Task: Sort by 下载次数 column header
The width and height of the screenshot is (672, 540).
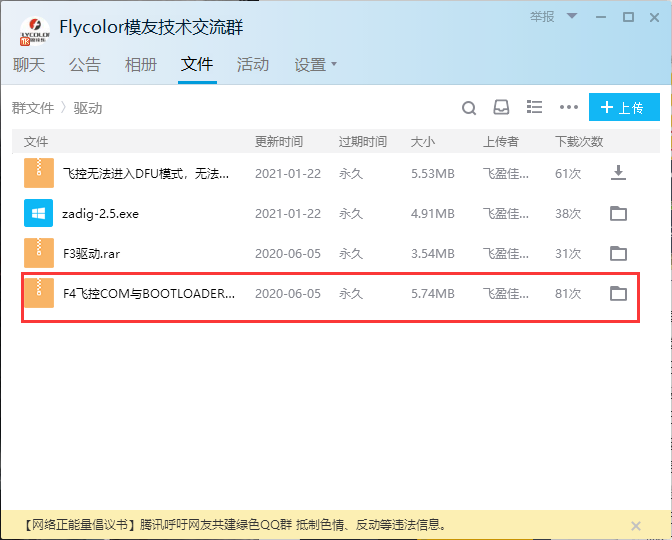Action: [579, 141]
